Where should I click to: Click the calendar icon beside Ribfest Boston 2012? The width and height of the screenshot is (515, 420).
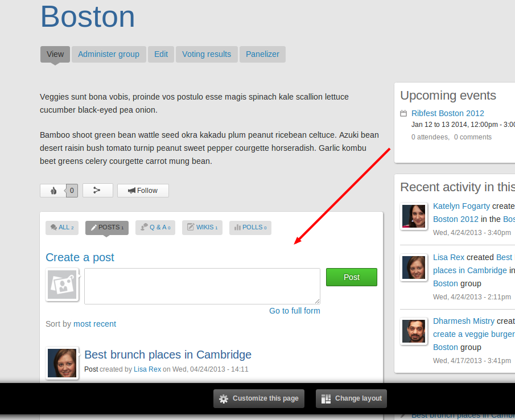403,113
